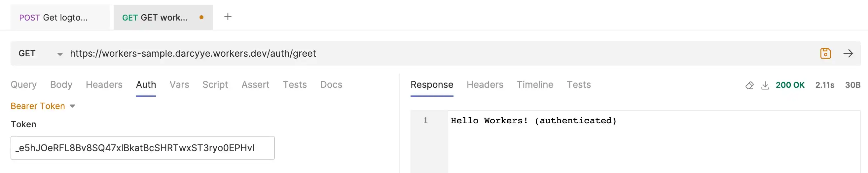The width and height of the screenshot is (868, 173).
Task: Click inside the bearer Token input field
Action: click(143, 148)
